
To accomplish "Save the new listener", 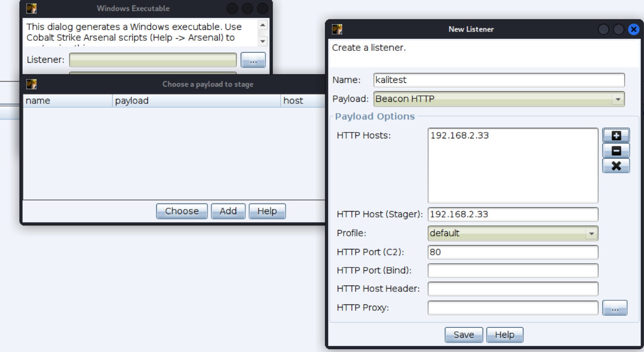I will 464,335.
